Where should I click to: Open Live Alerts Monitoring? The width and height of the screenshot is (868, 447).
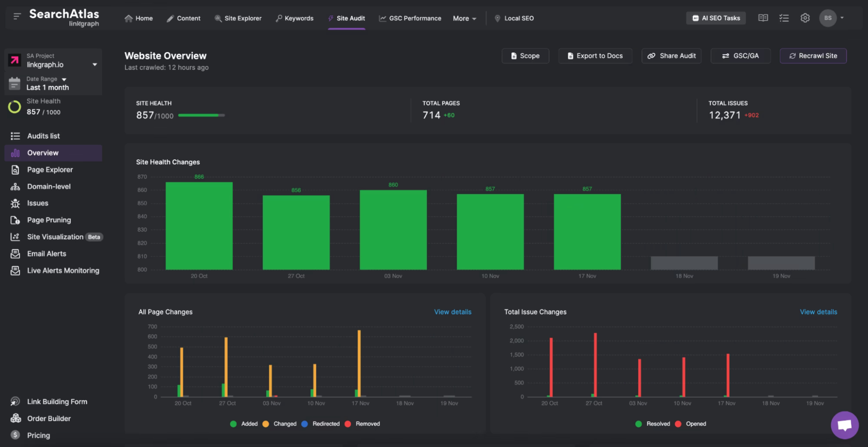(63, 270)
